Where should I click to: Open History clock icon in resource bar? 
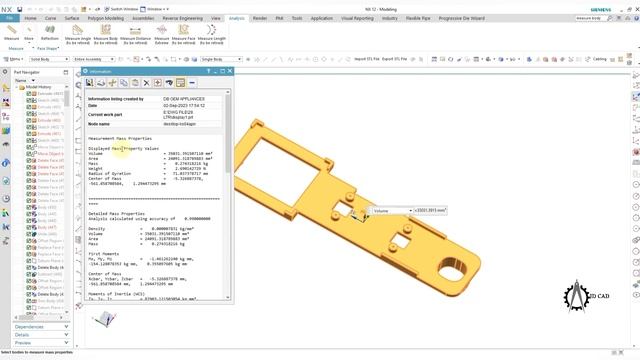6,199
